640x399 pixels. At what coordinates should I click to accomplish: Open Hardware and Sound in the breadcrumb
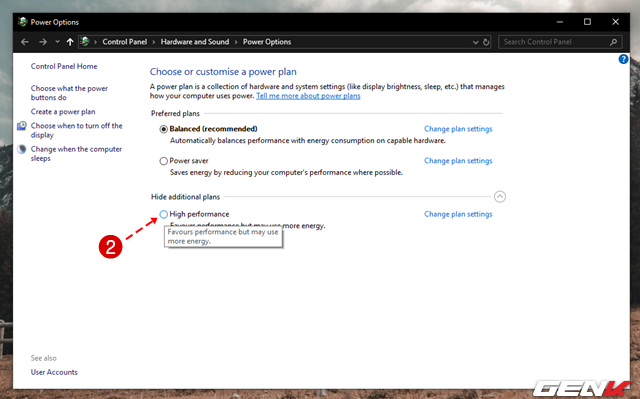(195, 42)
